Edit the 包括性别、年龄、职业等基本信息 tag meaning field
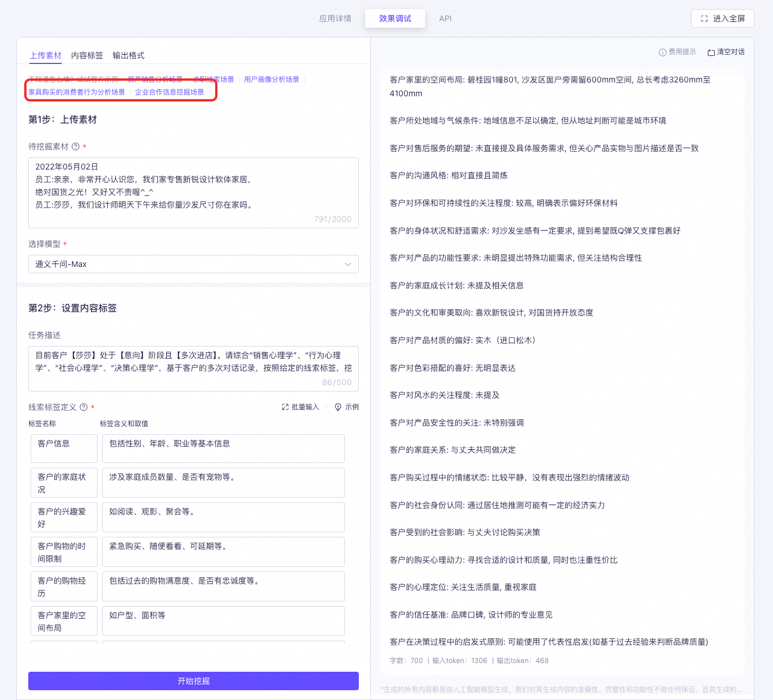Viewport: 773px width, 700px height. 223,448
